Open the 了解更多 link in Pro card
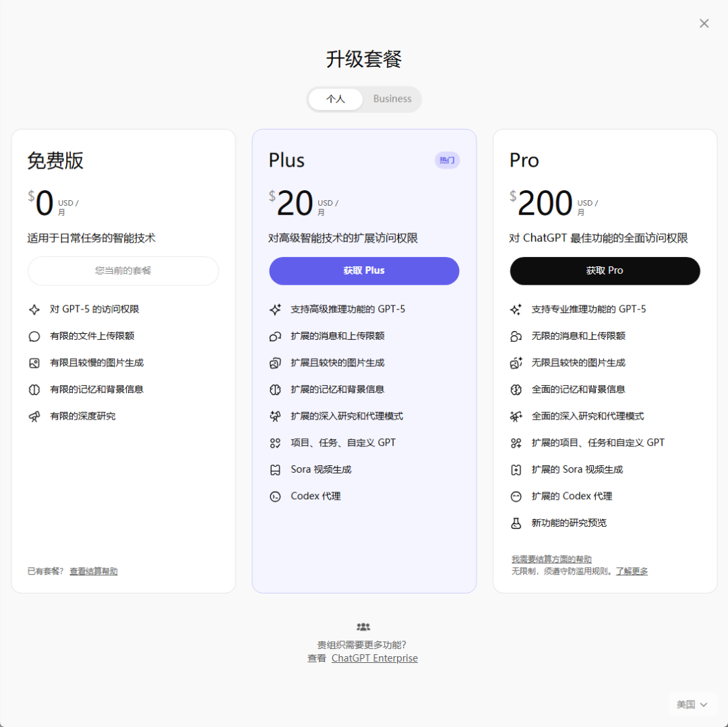Screen dimensions: 728x727 tap(632, 571)
